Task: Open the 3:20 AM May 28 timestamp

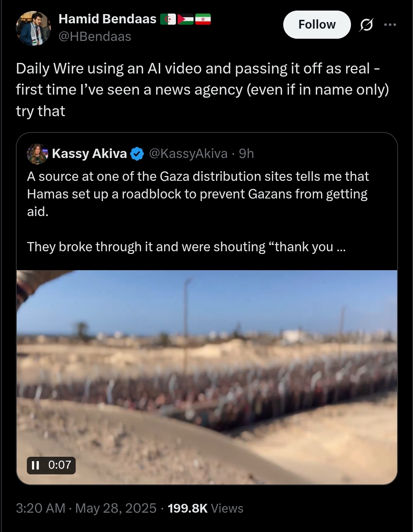Action: 86,508
